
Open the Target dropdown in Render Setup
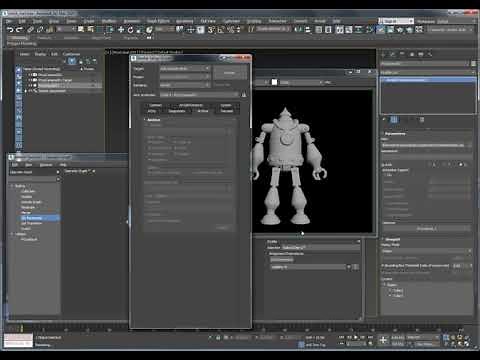tap(185, 68)
